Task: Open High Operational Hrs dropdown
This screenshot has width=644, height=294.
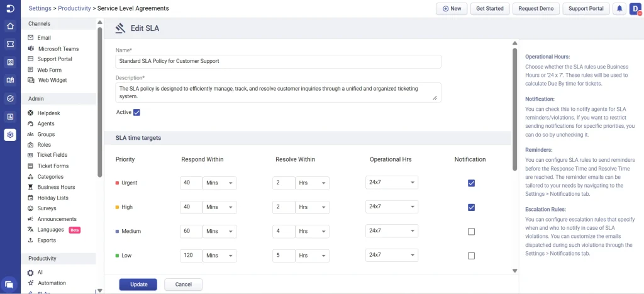Action: [x=392, y=207]
